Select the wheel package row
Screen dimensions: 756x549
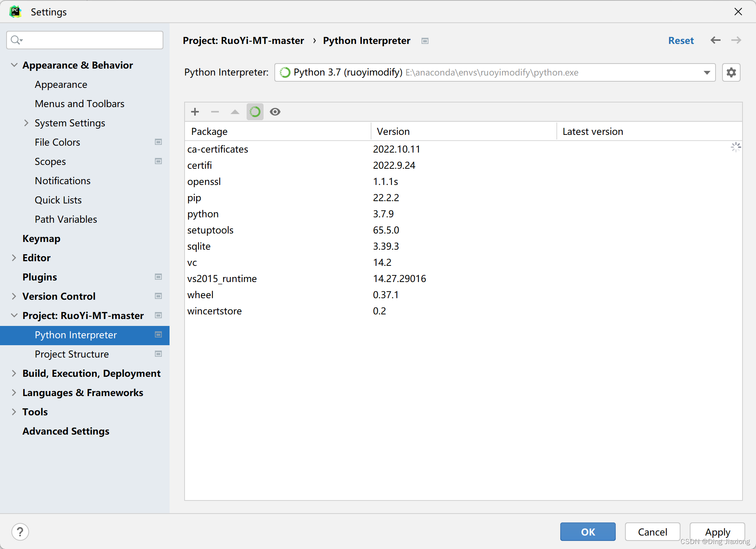tap(464, 295)
